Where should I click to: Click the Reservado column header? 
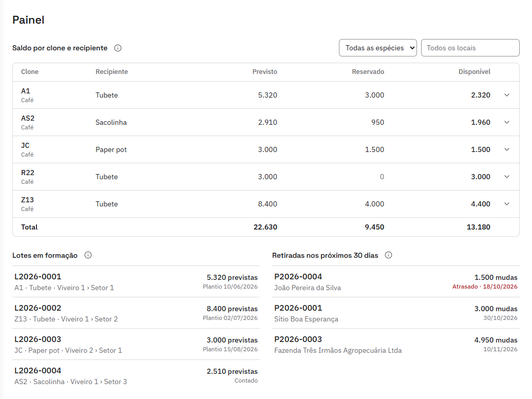point(368,71)
